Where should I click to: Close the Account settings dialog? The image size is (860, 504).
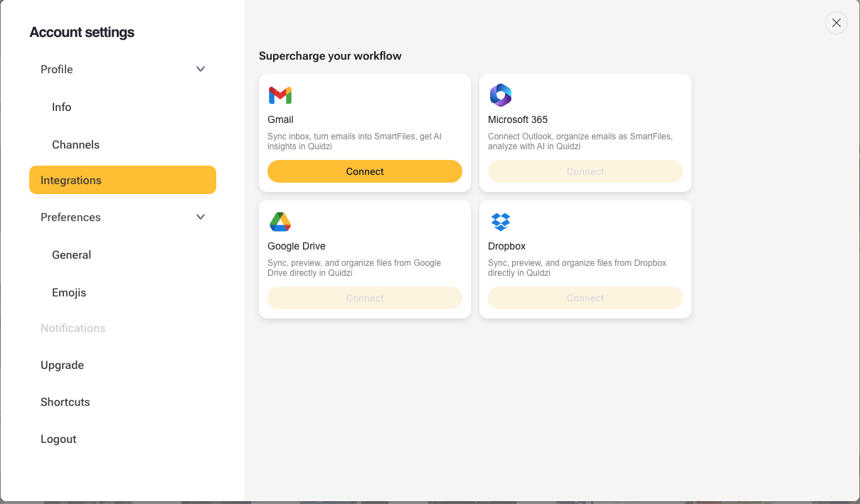(x=837, y=23)
